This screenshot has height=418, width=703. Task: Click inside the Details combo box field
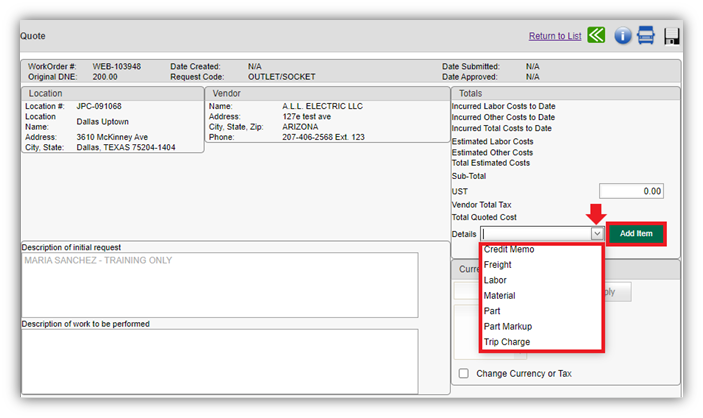[536, 234]
